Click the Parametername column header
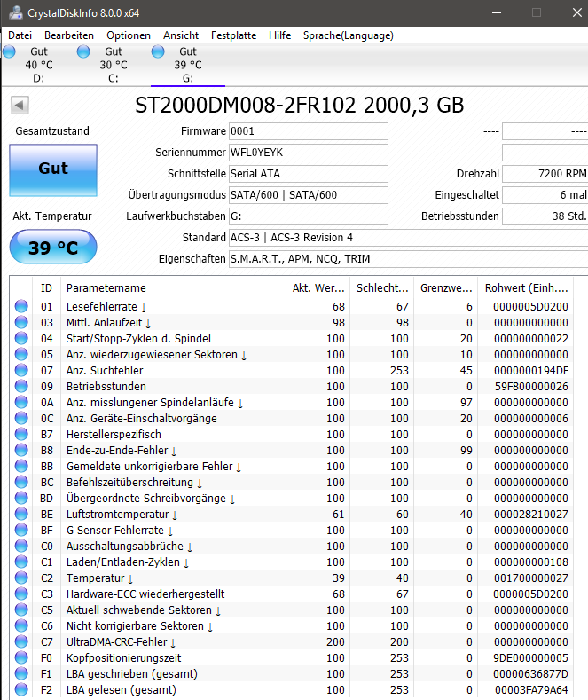Image resolution: width=588 pixels, height=700 pixels. coord(173,288)
